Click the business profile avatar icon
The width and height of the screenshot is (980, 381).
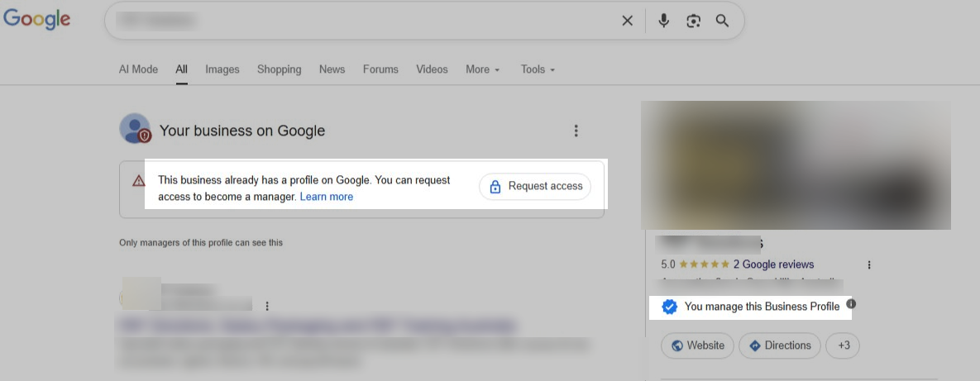[x=135, y=129]
